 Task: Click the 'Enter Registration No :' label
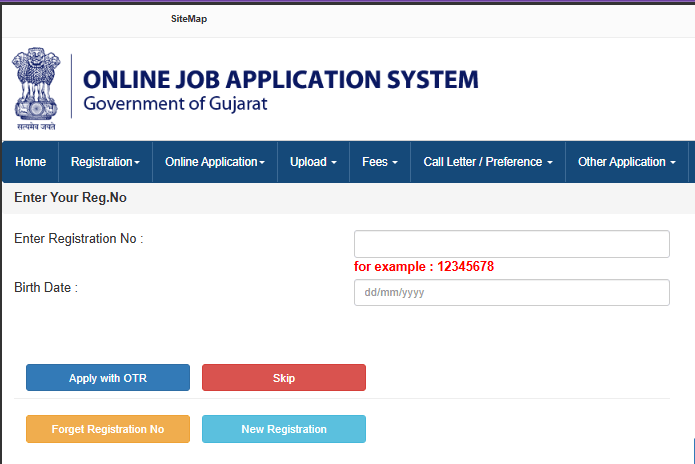79,238
